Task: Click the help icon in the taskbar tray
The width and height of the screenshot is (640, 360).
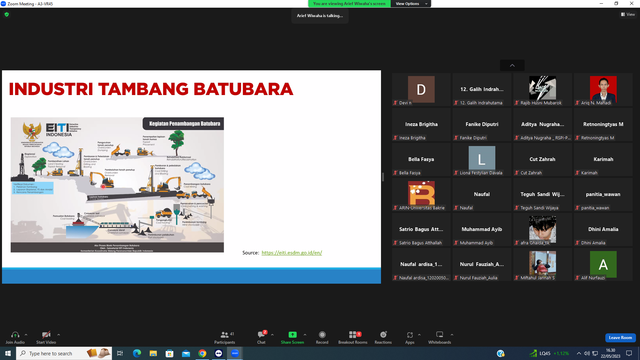Action: [x=501, y=353]
